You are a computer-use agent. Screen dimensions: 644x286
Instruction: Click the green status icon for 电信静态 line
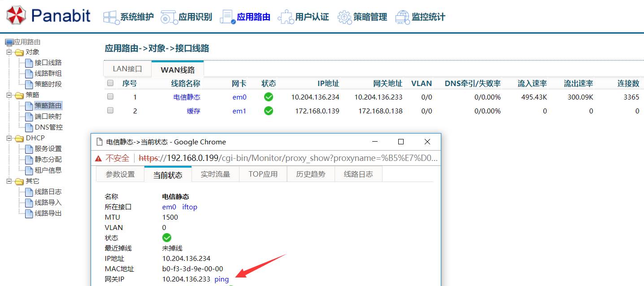tap(268, 97)
